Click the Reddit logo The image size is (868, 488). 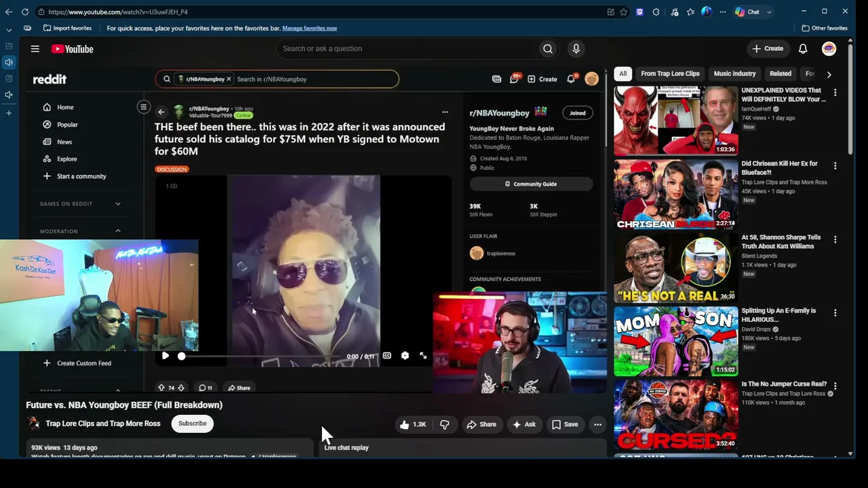(50, 79)
